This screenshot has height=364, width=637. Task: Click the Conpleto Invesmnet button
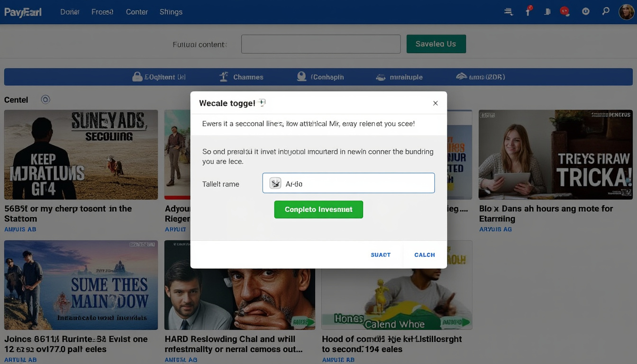coord(318,209)
